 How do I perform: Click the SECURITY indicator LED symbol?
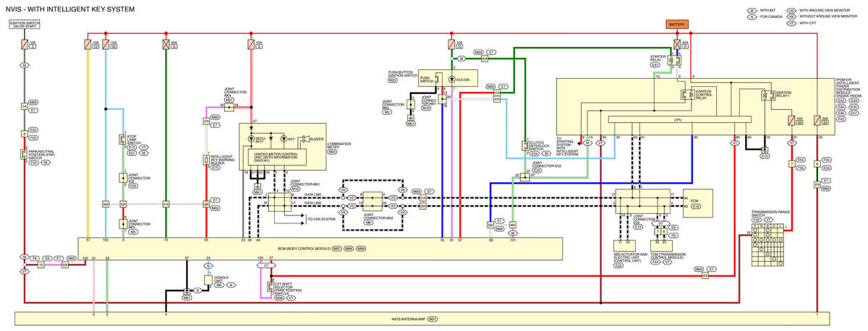250,138
